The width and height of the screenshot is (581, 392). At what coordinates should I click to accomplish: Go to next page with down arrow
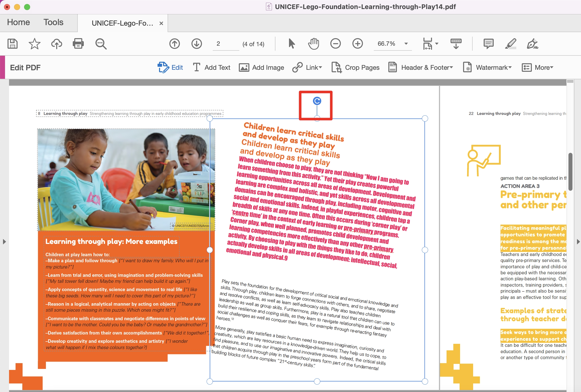point(197,43)
